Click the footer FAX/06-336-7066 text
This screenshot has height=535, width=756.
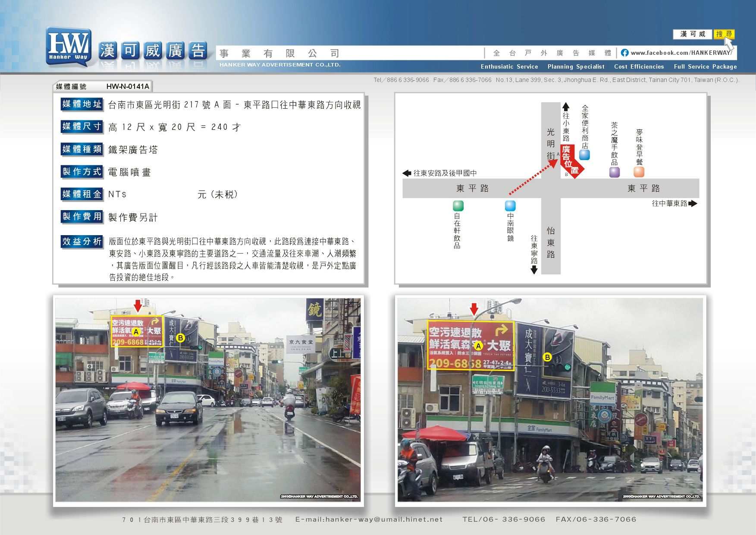(x=596, y=519)
